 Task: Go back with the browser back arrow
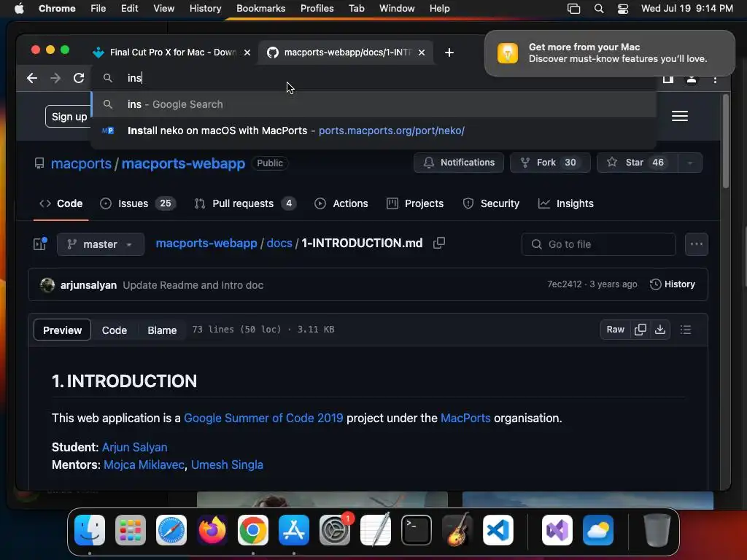(32, 78)
